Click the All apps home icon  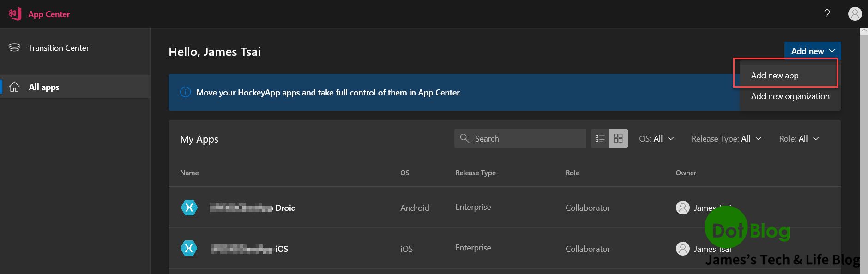tap(14, 87)
